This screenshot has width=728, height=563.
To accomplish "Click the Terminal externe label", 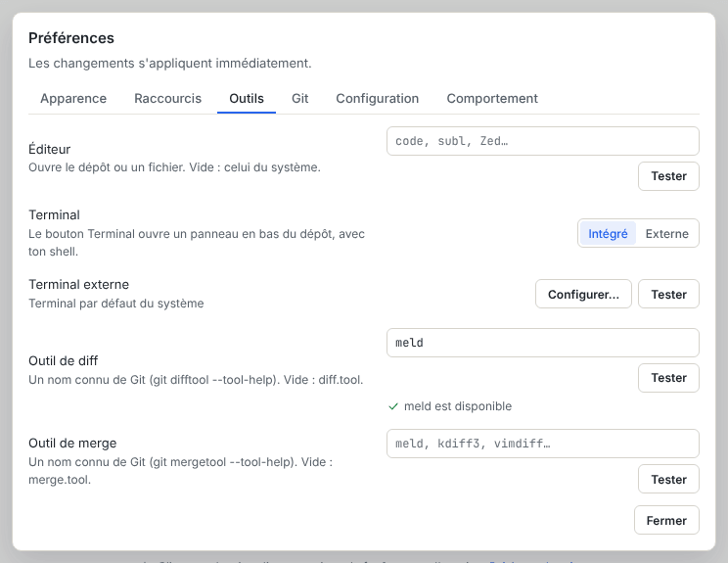I will pos(78,284).
